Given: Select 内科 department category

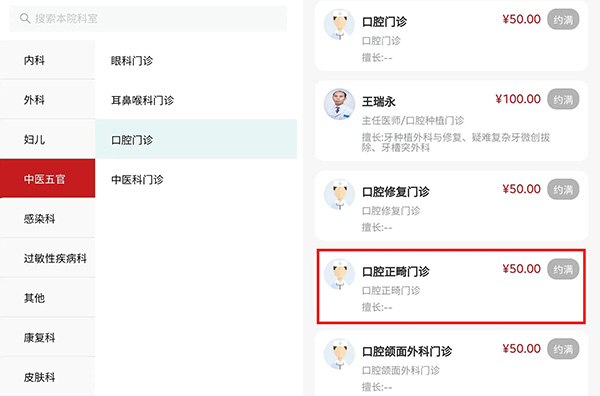Looking at the screenshot, I should click(47, 60).
